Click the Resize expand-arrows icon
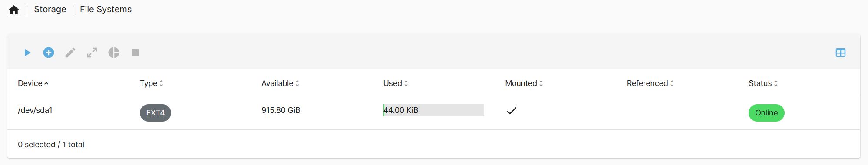 [92, 53]
